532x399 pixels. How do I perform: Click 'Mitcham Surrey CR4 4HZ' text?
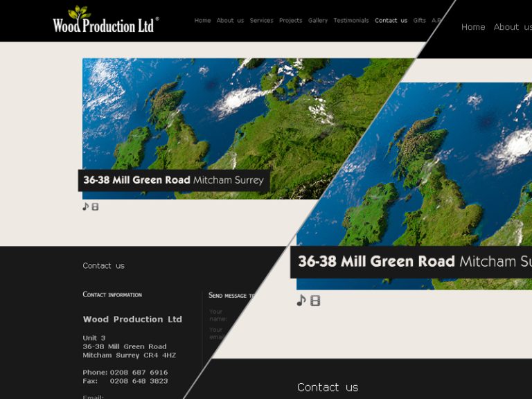[130, 355]
